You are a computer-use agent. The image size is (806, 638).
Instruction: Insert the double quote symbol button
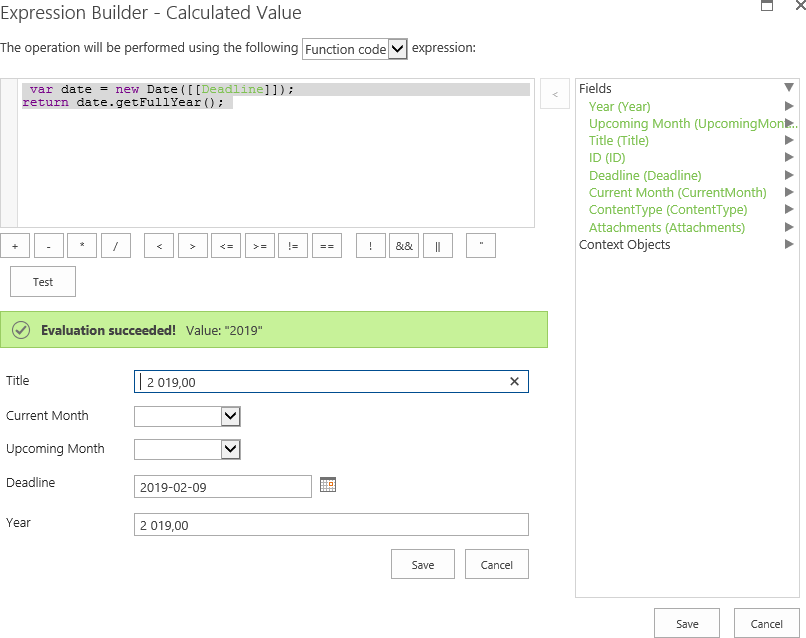(481, 246)
